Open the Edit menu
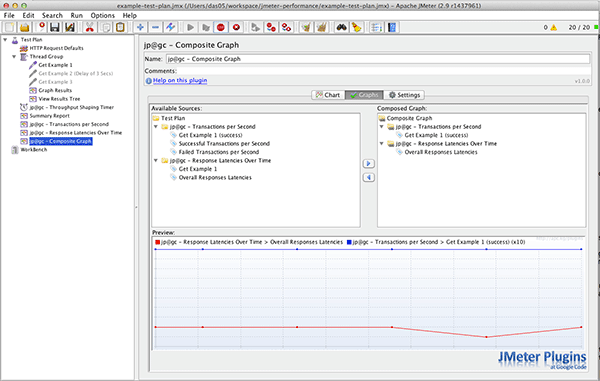 [x=28, y=15]
